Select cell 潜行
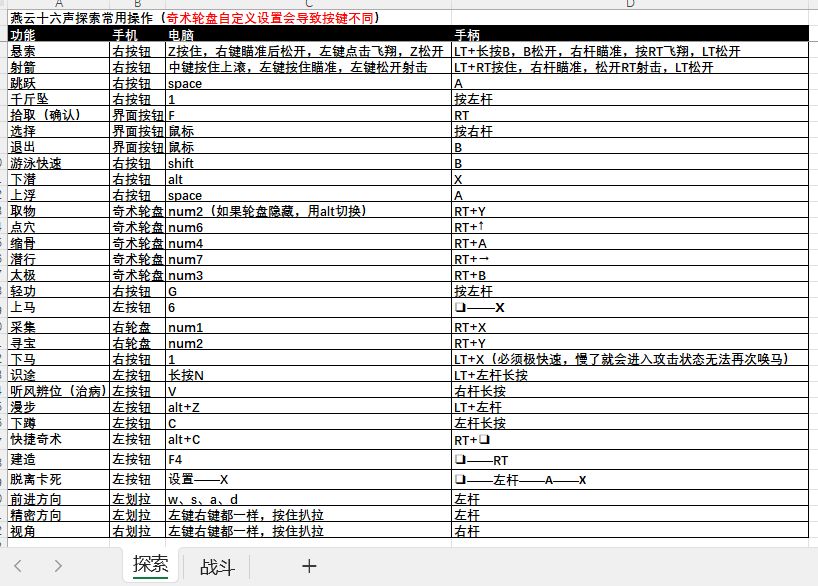The width and height of the screenshot is (818, 586). coord(58,259)
